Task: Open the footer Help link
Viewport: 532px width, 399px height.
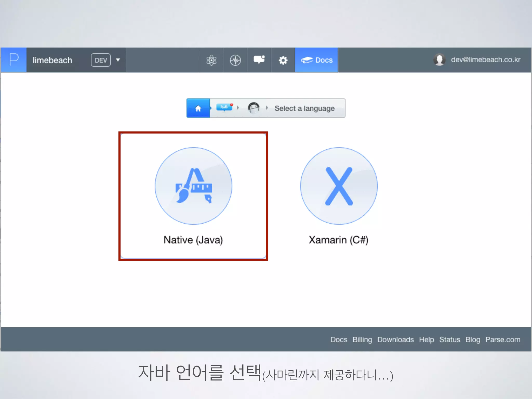Action: [x=427, y=340]
